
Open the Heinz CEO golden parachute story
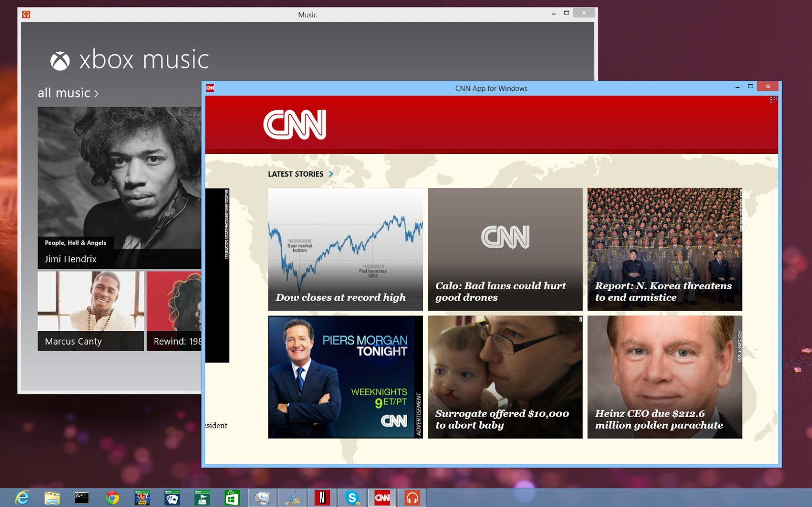tap(665, 377)
